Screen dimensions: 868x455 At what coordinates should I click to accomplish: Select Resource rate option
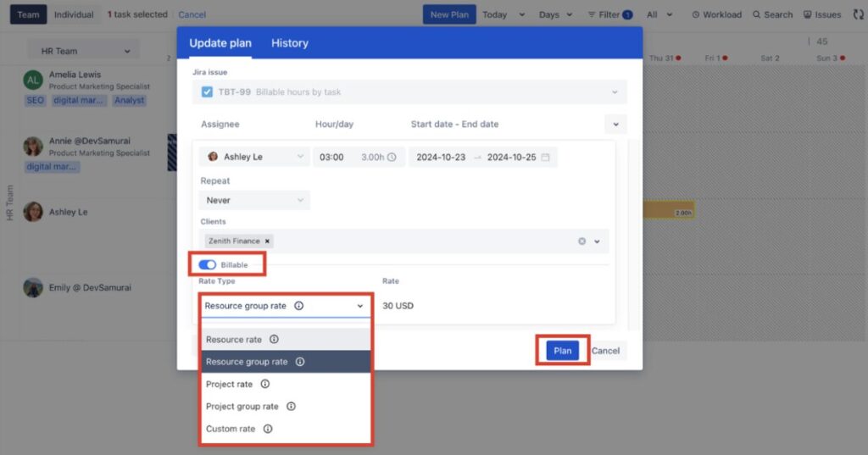[286, 339]
